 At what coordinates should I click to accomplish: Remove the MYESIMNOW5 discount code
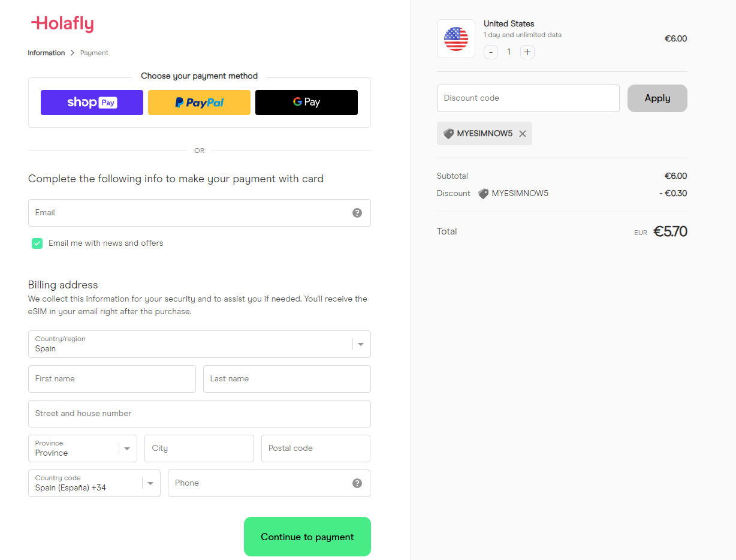coord(523,134)
